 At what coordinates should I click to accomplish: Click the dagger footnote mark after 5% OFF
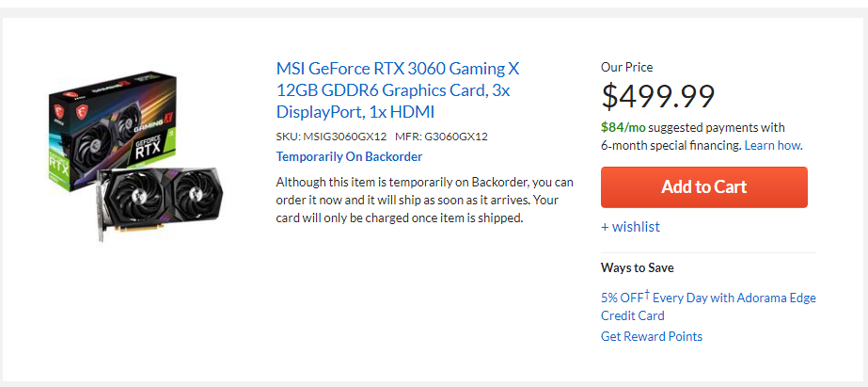[648, 294]
